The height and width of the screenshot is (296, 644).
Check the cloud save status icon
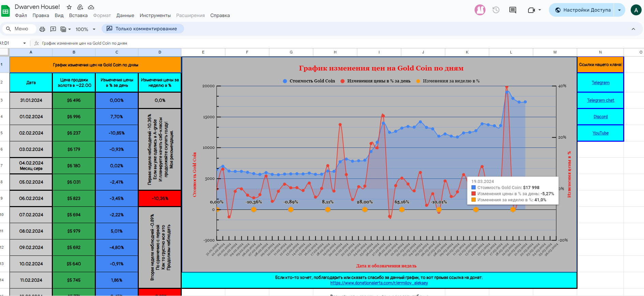pos(91,7)
